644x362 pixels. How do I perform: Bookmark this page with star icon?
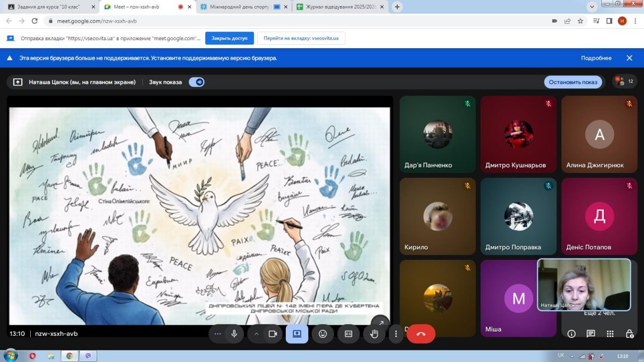tap(581, 21)
